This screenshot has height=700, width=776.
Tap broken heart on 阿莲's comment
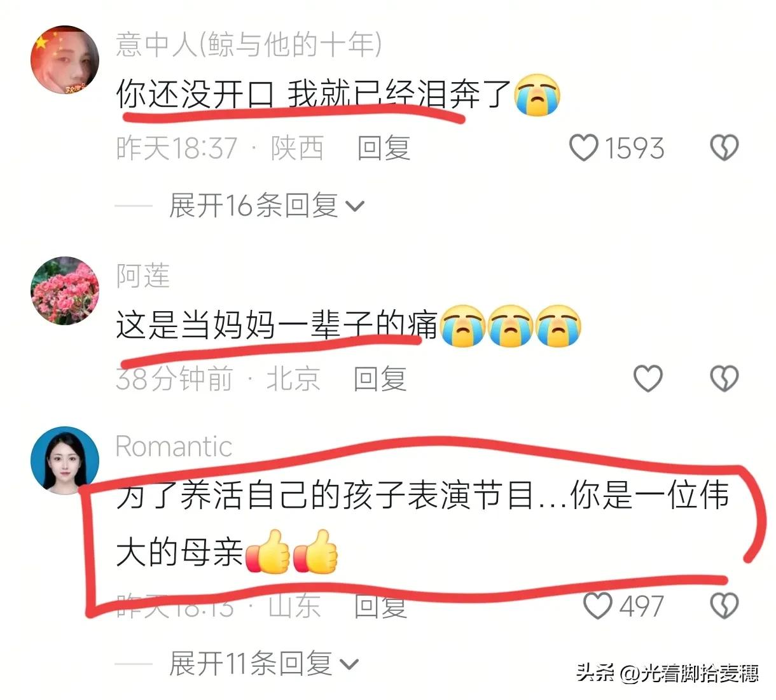724,379
